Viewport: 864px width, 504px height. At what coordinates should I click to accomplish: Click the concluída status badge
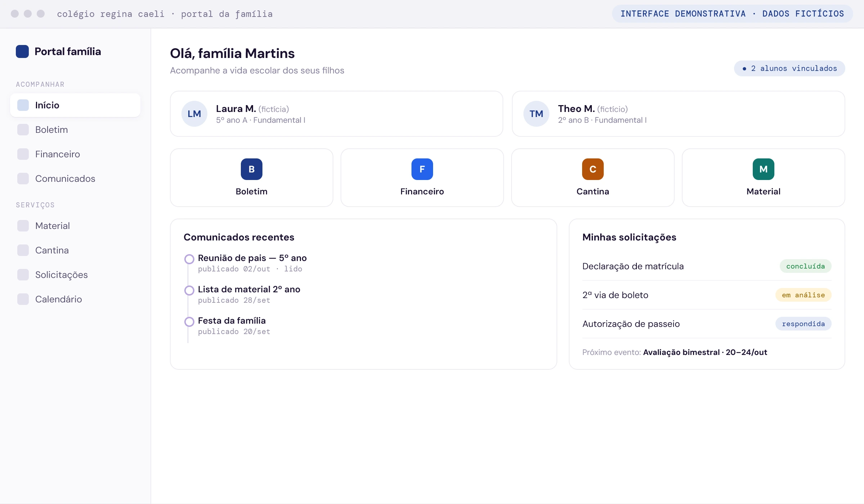click(806, 266)
